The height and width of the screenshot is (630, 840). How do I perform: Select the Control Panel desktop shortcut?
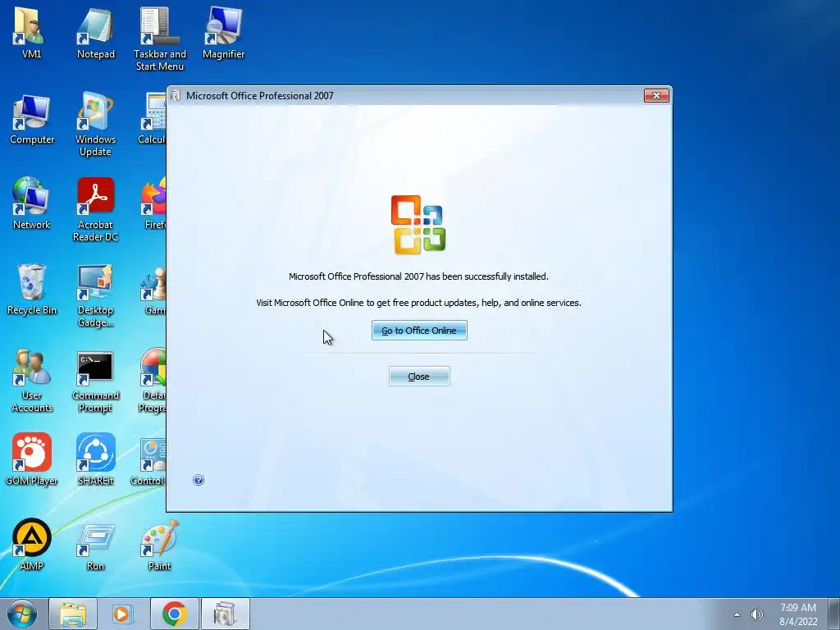tap(148, 461)
